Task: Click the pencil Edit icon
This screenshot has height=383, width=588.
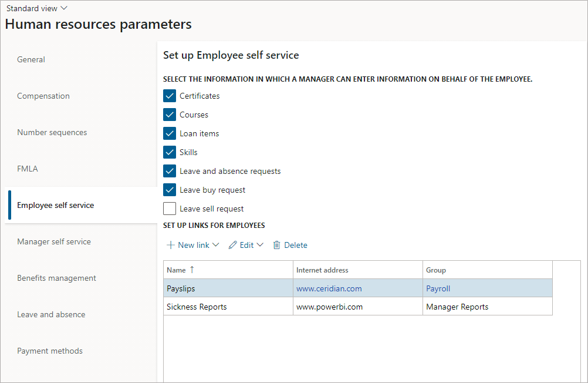Action: coord(233,245)
